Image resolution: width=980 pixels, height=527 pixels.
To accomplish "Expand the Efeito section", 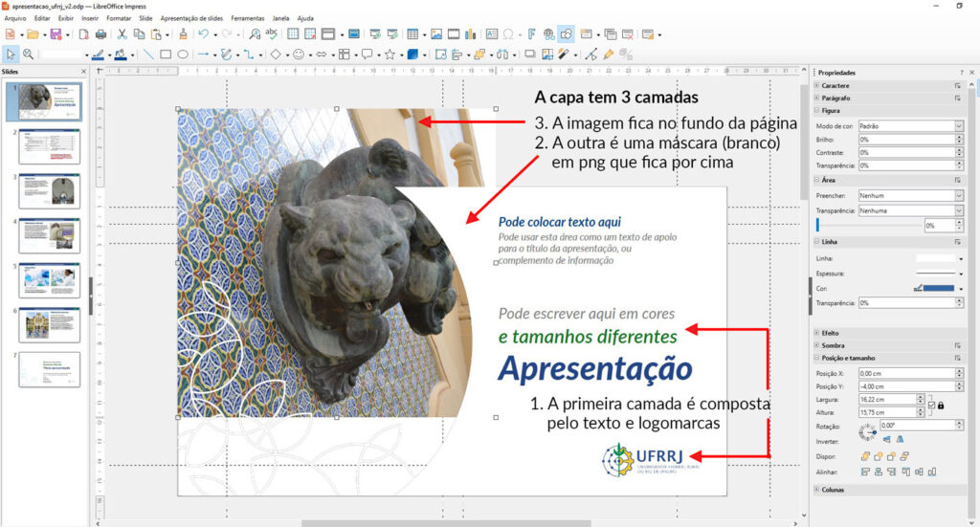I will click(x=816, y=333).
